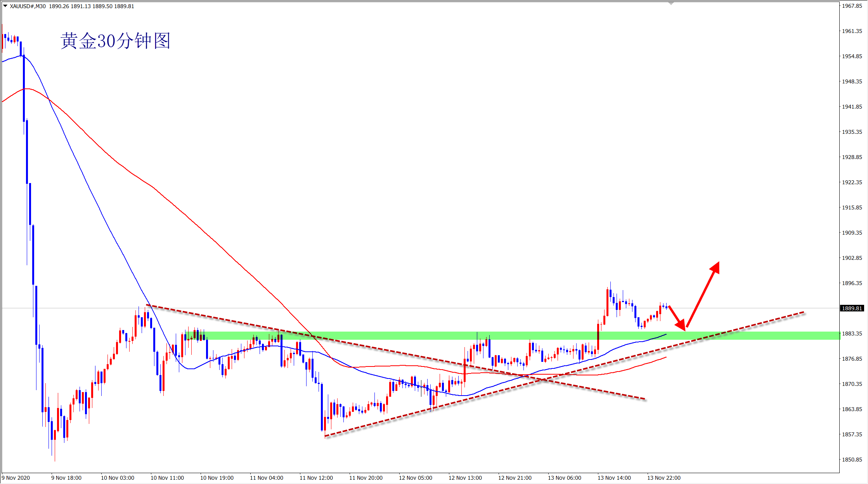The image size is (868, 484).
Task: Click the current price label 1889.81
Action: pyautogui.click(x=852, y=308)
